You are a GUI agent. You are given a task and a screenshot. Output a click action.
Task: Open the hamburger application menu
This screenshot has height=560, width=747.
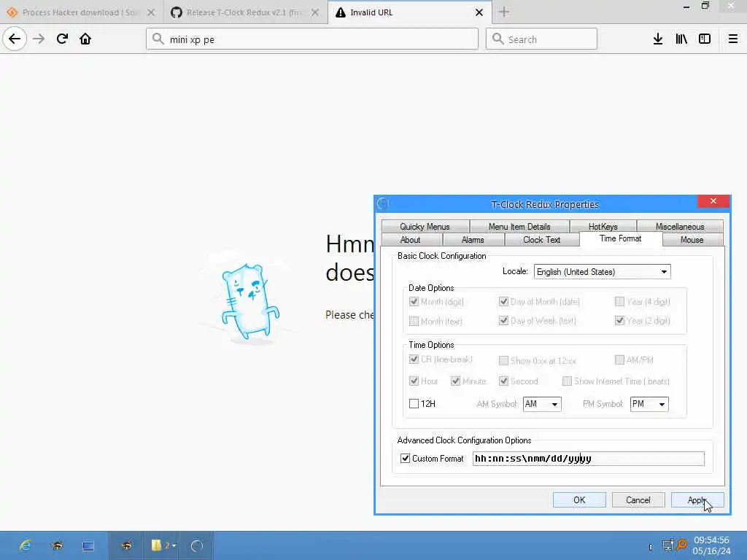(x=733, y=39)
